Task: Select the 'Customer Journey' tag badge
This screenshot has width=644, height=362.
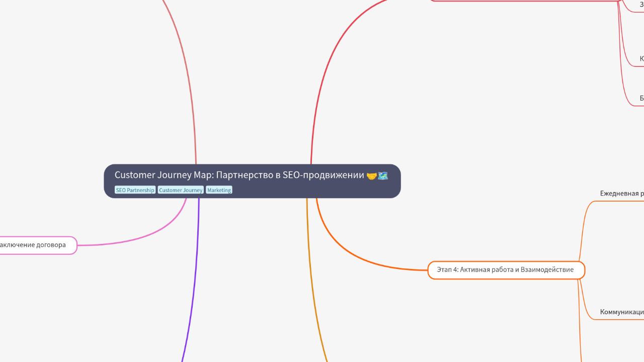Action: [181, 190]
